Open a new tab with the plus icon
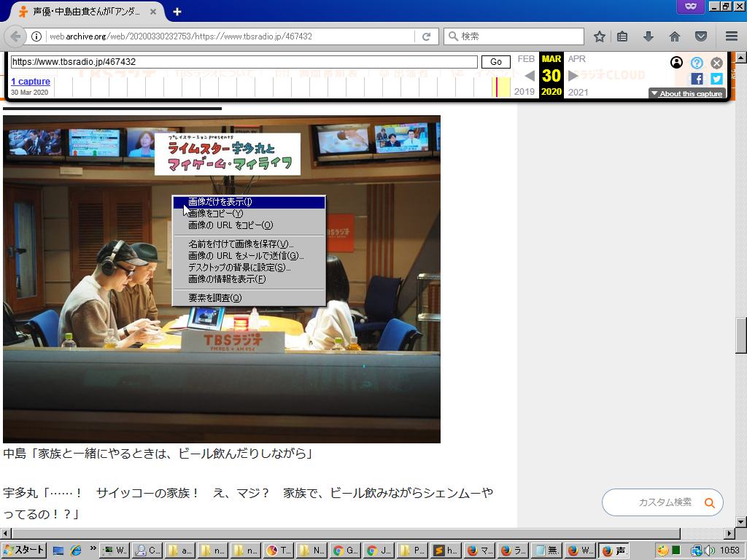The image size is (747, 560). pyautogui.click(x=177, y=12)
